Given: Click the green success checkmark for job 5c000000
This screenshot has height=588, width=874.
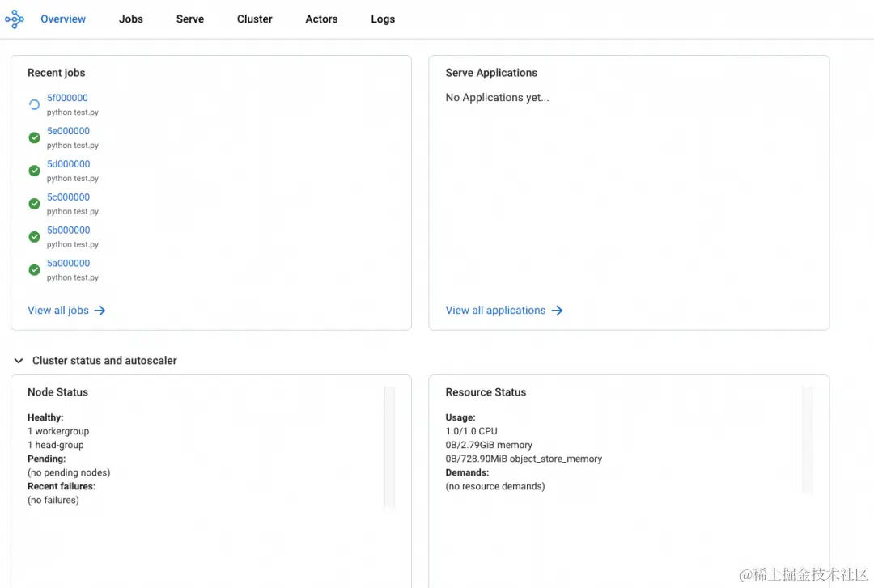Looking at the screenshot, I should click(x=34, y=204).
